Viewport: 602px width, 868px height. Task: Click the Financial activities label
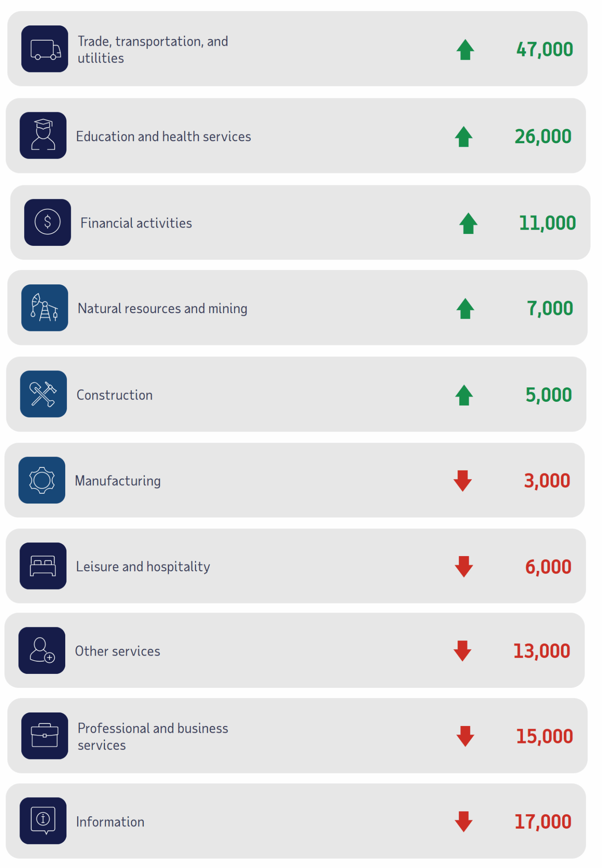(136, 223)
